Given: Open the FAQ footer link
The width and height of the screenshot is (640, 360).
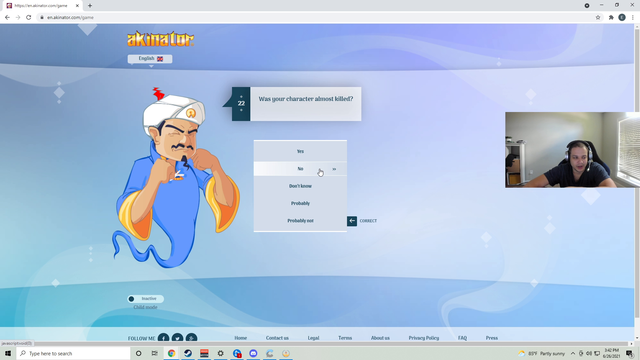Looking at the screenshot, I should click(462, 338).
